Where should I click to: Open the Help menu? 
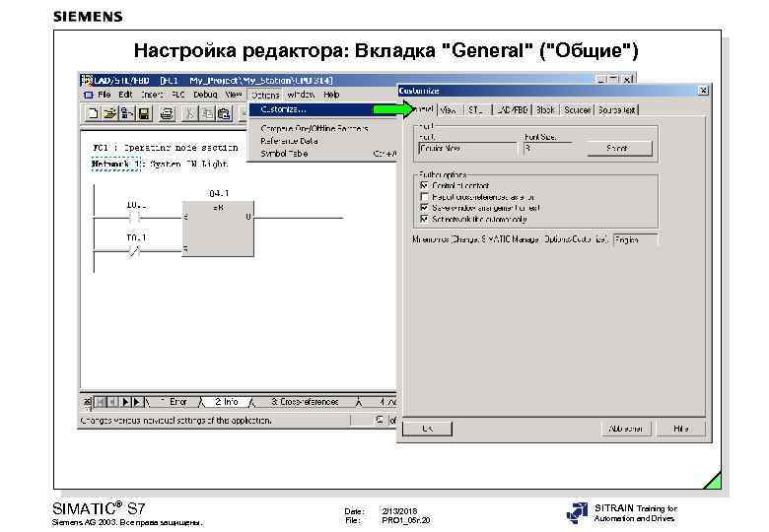tap(331, 95)
